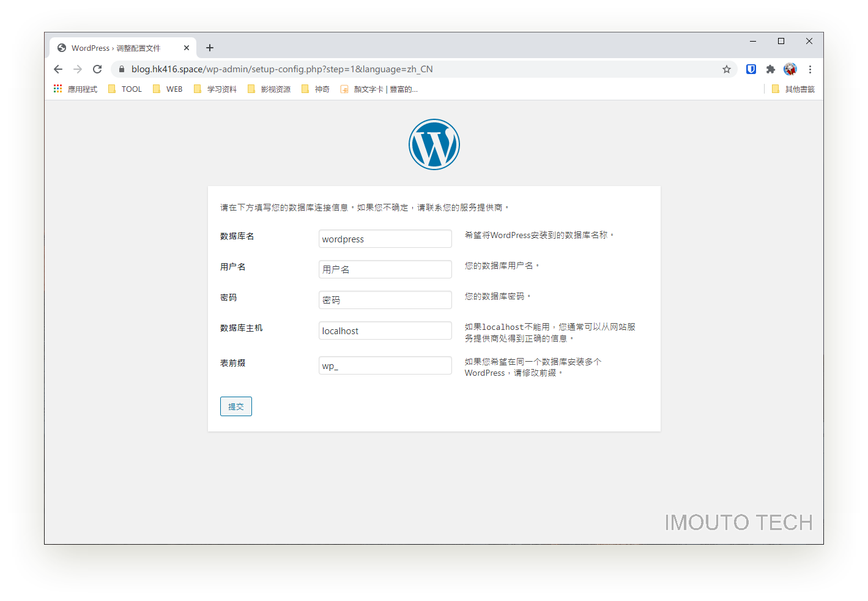Open the Bitwarden extension icon
Image resolution: width=868 pixels, height=601 pixels.
751,69
